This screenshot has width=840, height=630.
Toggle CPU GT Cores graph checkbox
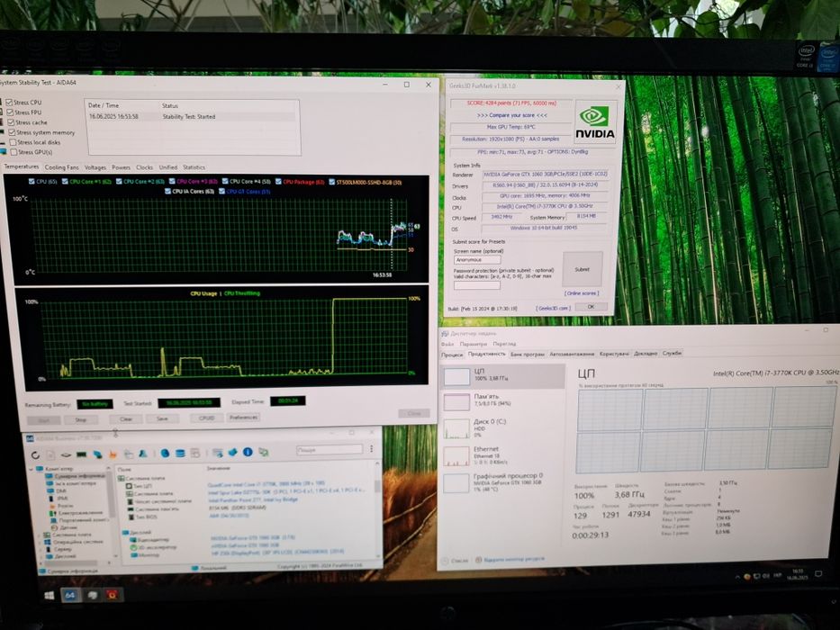pyautogui.click(x=221, y=191)
